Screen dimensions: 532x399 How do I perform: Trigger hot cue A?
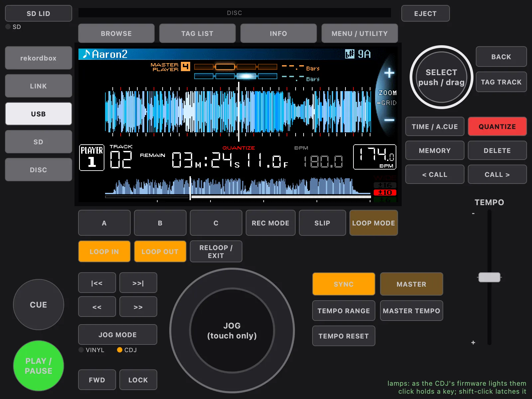pos(104,223)
